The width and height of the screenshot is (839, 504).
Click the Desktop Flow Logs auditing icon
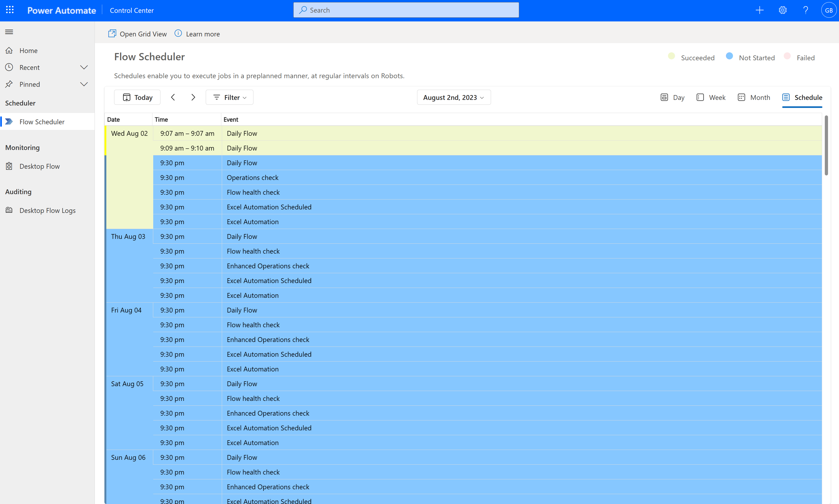point(9,210)
